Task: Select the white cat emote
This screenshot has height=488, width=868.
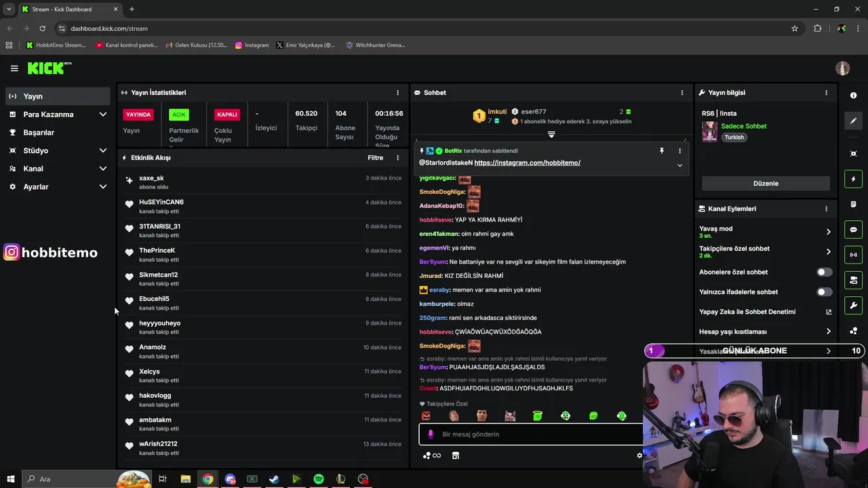Action: [510, 415]
